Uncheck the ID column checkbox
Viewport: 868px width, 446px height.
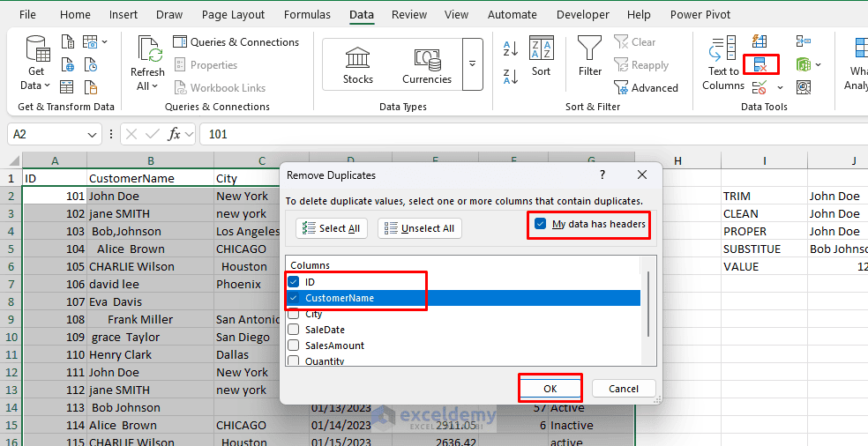pos(294,282)
